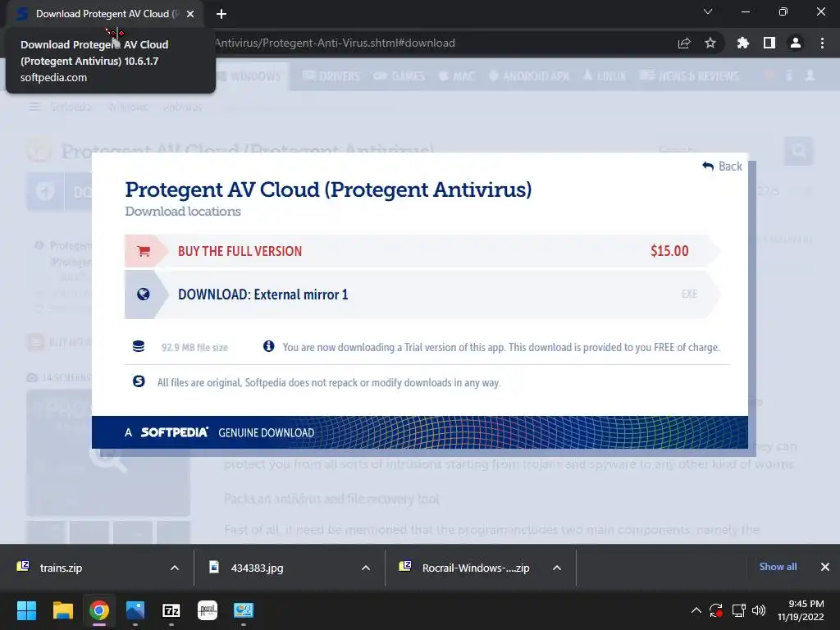Click the Back arrow link in dialog

coord(722,167)
